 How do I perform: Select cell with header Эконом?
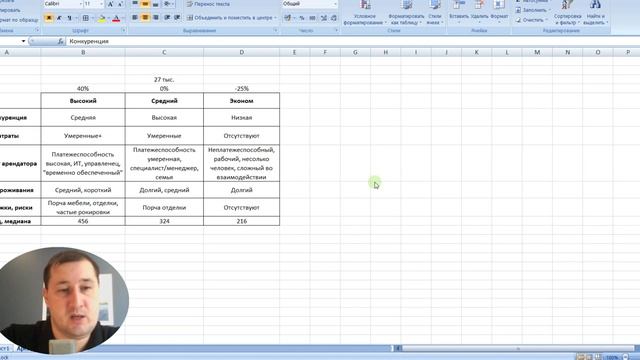coord(241,101)
